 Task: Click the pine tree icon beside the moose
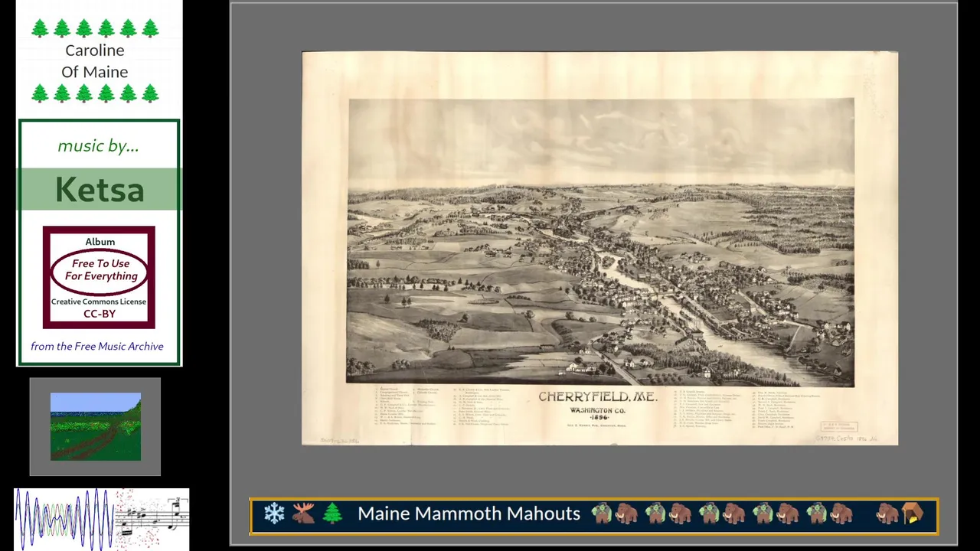point(332,514)
